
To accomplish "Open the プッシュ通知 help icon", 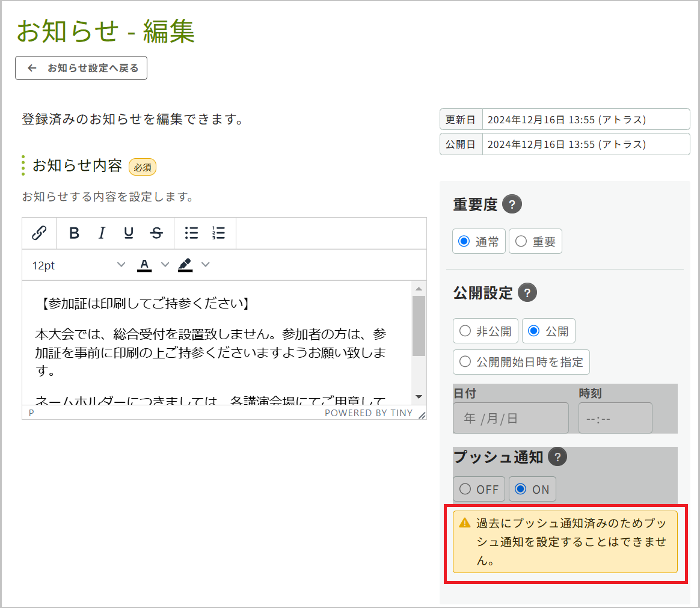I will 557,457.
